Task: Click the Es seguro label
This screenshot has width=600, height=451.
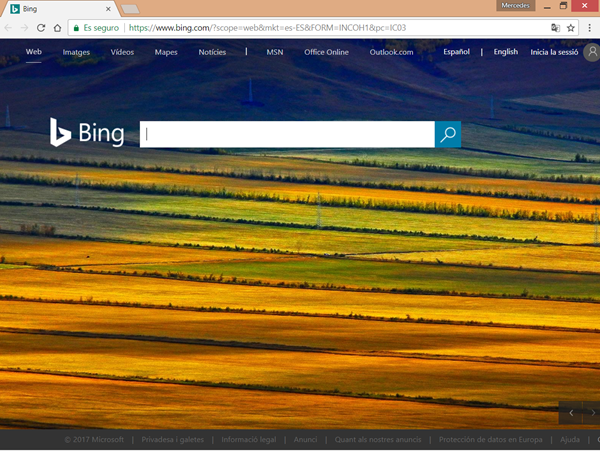Action: (101, 28)
